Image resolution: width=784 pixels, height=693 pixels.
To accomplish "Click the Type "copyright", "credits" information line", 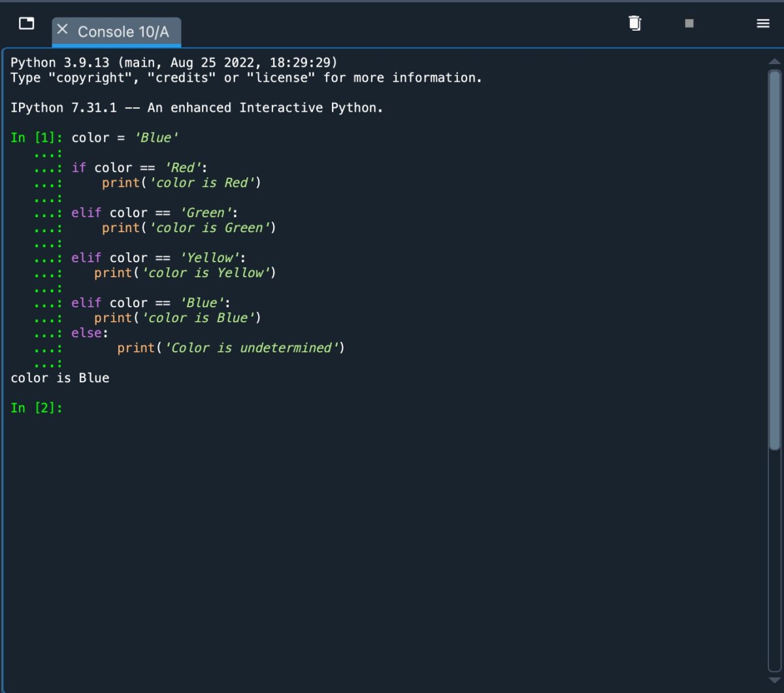I will 246,78.
